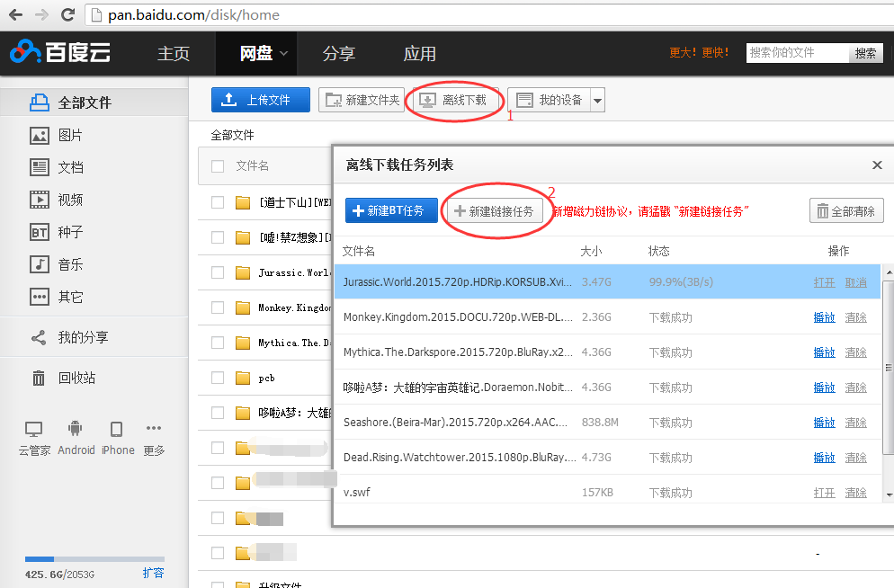Screen dimensions: 894x588
Task: Open 回收站 recycle bin
Action: tap(63, 378)
